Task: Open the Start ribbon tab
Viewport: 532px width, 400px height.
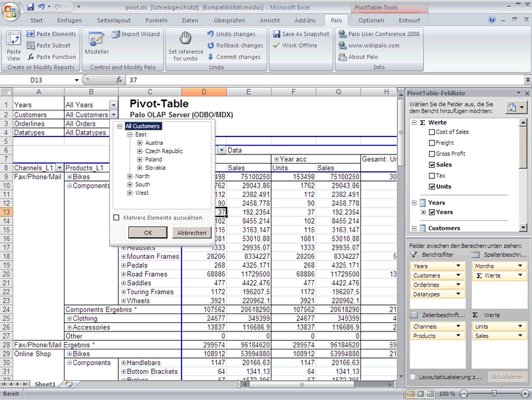Action: point(36,20)
